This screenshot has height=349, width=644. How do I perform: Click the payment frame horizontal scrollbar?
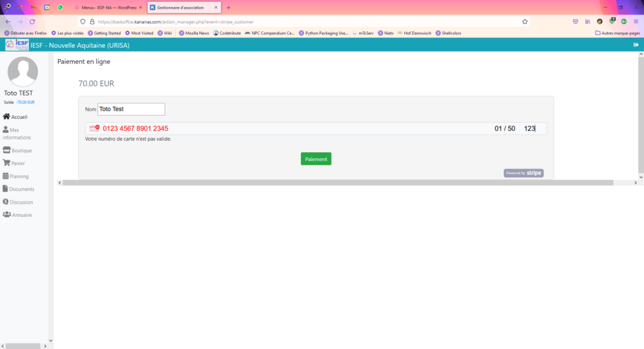338,183
